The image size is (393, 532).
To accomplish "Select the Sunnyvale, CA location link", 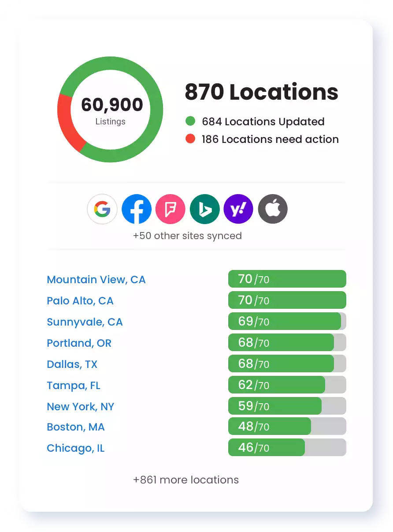I will (x=85, y=322).
